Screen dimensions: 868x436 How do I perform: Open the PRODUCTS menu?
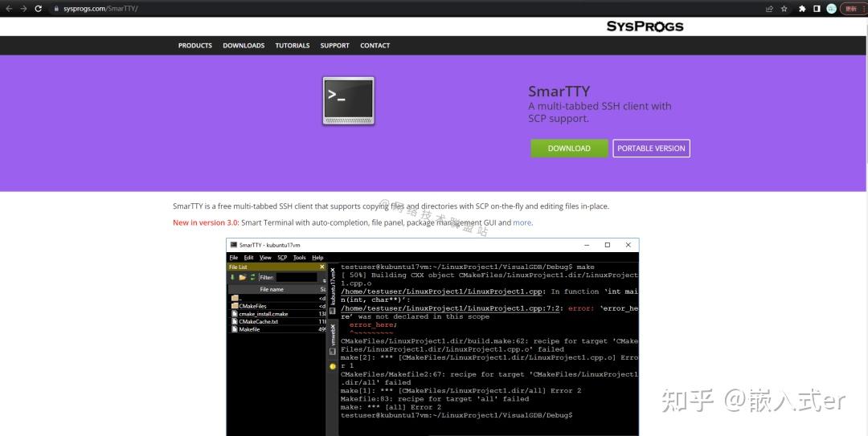pyautogui.click(x=194, y=46)
